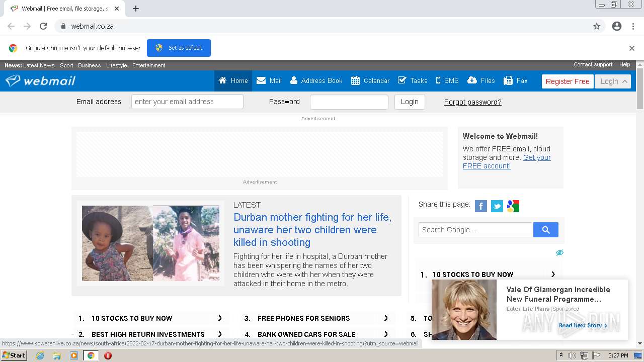
Task: Focus the Password field
Action: pyautogui.click(x=349, y=102)
